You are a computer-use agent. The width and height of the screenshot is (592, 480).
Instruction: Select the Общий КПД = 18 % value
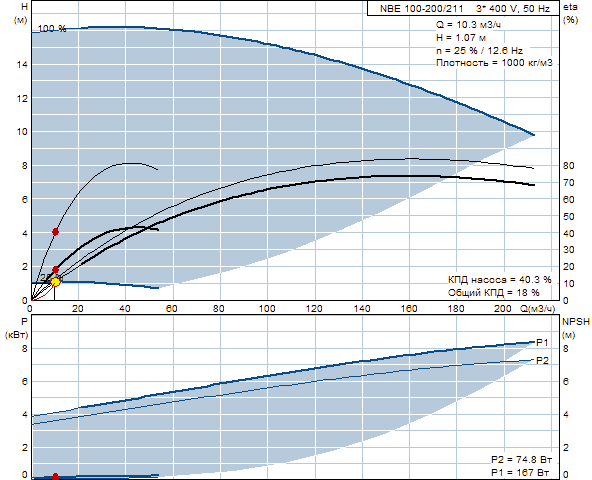(x=493, y=292)
